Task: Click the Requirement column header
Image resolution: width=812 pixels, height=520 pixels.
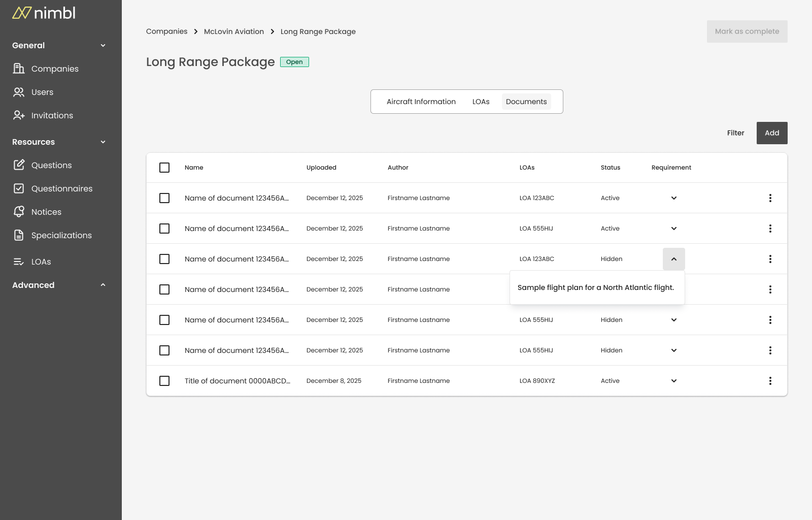Action: click(671, 168)
